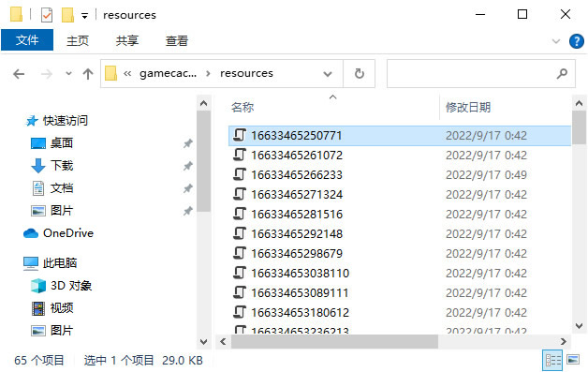Open the address bar history dropdown
588x372 pixels.
pyautogui.click(x=328, y=74)
